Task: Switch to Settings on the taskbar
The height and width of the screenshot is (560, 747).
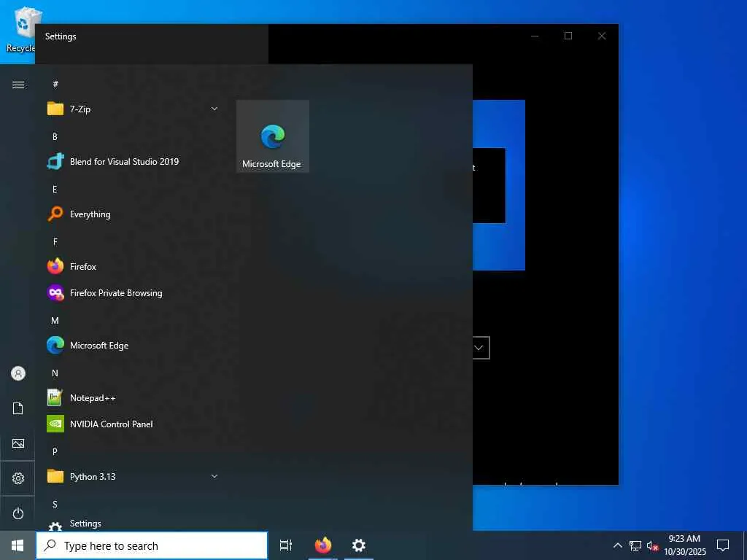Action: point(359,545)
